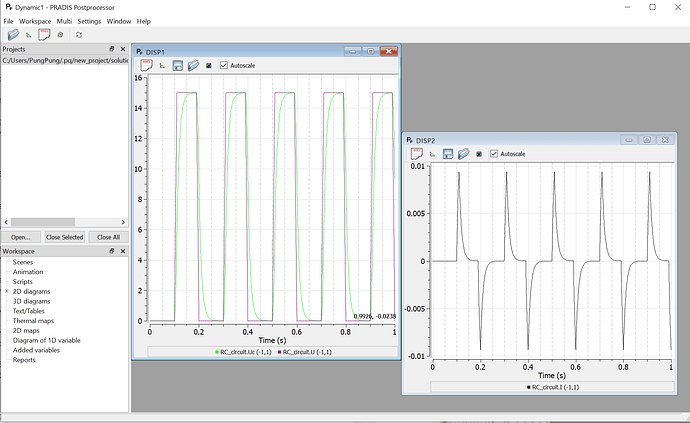Open the Multi menu
The width and height of the screenshot is (690, 423).
(x=64, y=21)
